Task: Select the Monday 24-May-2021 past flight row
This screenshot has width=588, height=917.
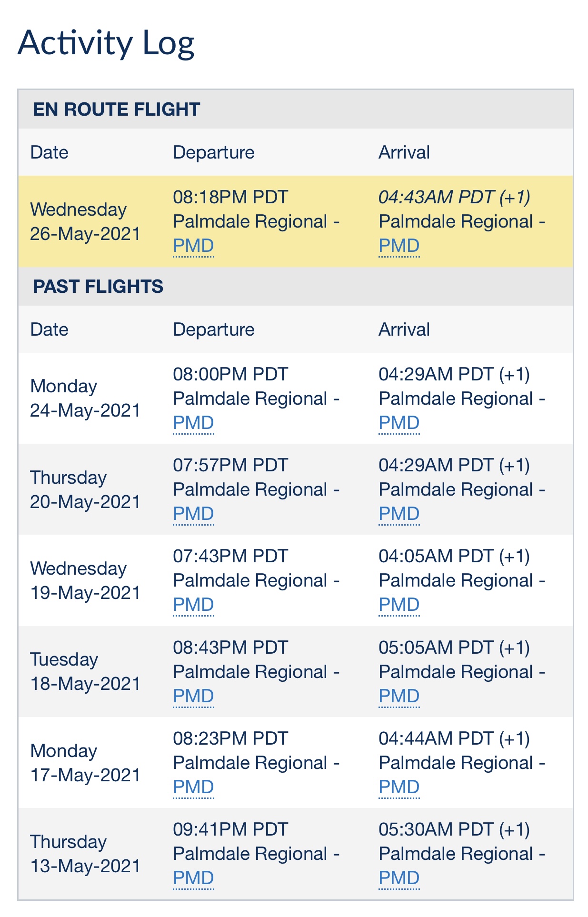Action: pos(296,399)
